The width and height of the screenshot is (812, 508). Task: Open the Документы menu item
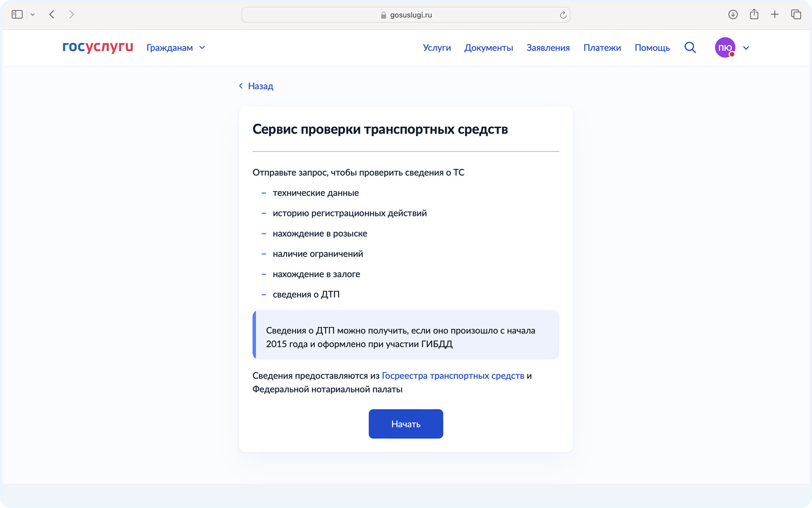[488, 48]
